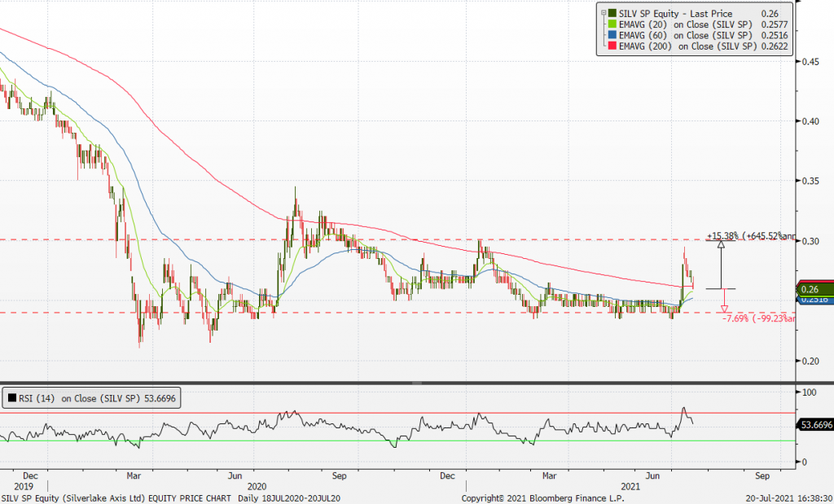Click the first Sep time axis label
834x504 pixels.
tap(340, 476)
